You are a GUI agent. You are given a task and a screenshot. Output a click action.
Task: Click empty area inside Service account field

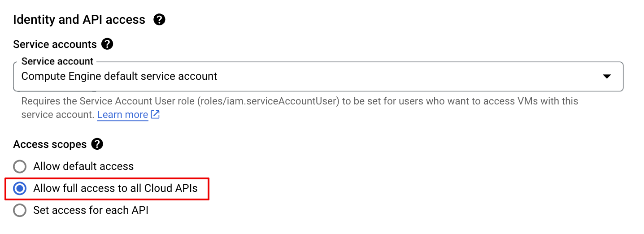click(404, 77)
